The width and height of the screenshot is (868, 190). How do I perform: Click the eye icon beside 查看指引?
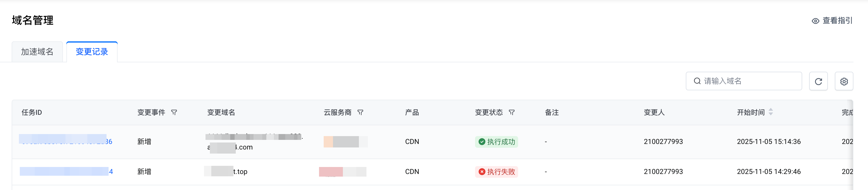815,21
